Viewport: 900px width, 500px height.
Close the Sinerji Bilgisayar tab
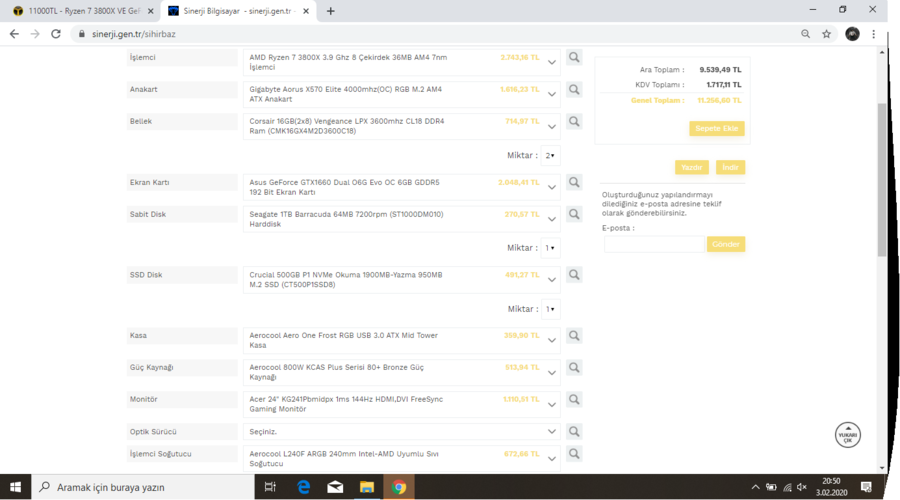(306, 11)
